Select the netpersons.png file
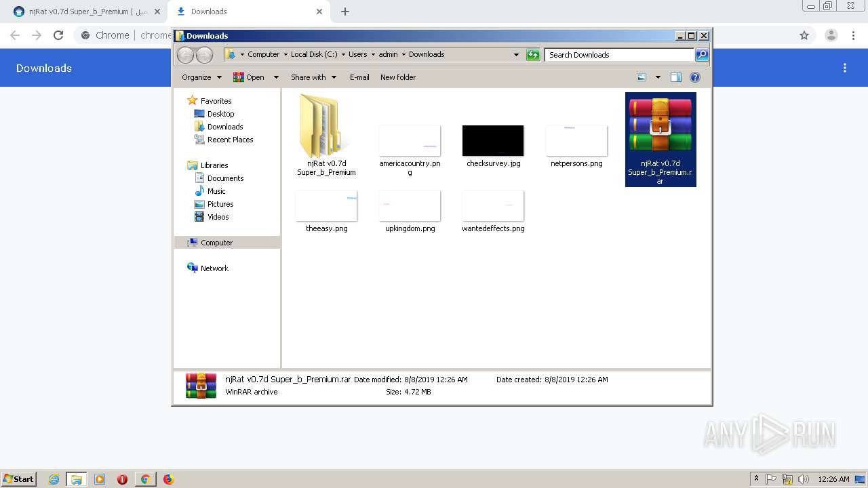The width and height of the screenshot is (868, 488). tap(576, 146)
